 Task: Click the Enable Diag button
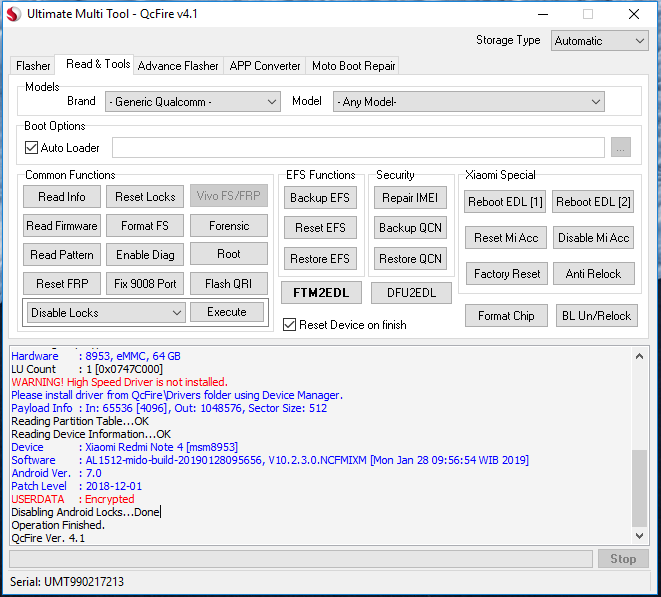point(145,255)
